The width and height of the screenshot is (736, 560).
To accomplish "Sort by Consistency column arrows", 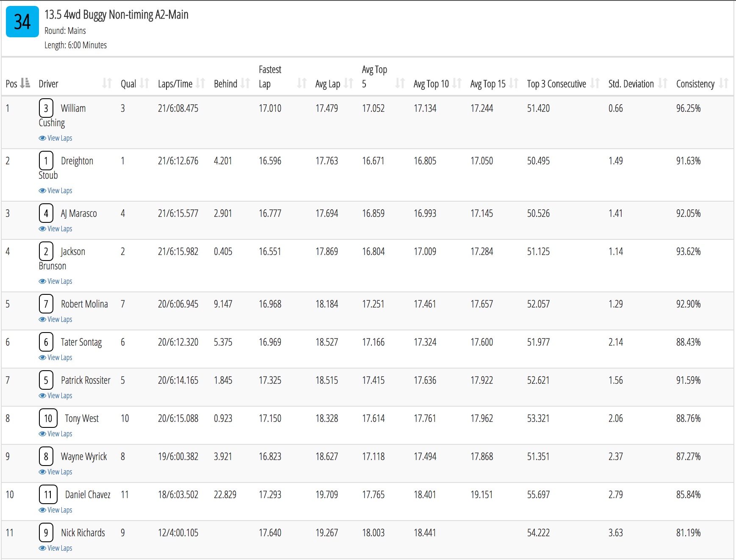I will [x=723, y=83].
